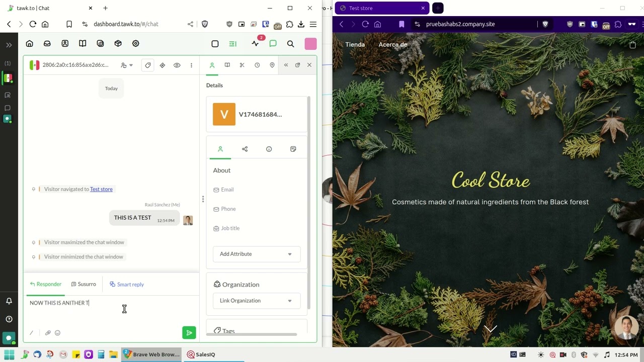
Task: Expand the Add Attribute dropdown
Action: [x=256, y=254]
